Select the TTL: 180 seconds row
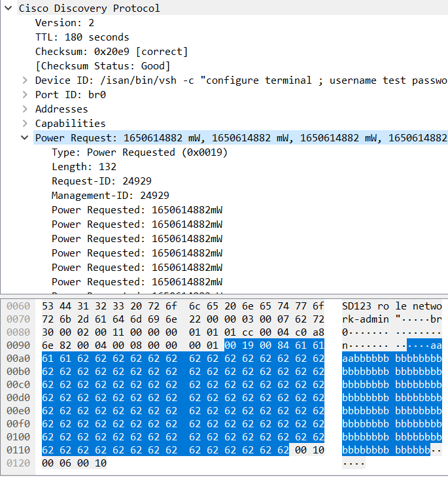The image size is (448, 477). 82,37
